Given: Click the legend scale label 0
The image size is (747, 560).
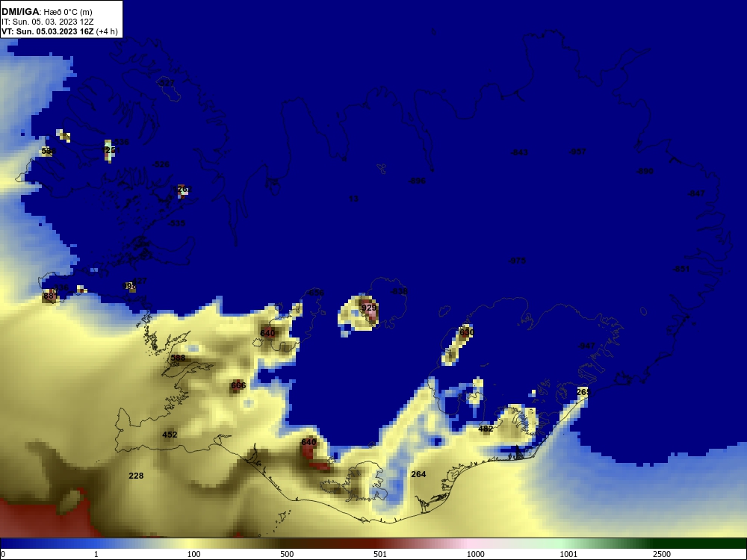Looking at the screenshot, I should pos(3,554).
